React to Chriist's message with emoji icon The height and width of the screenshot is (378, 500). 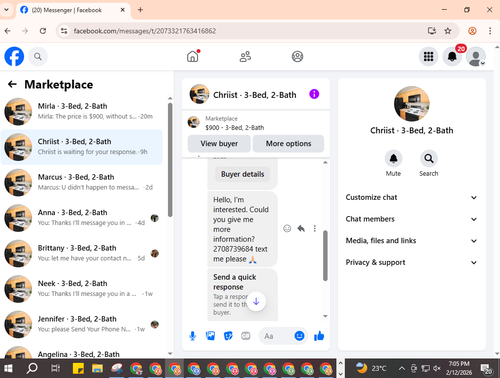(287, 228)
